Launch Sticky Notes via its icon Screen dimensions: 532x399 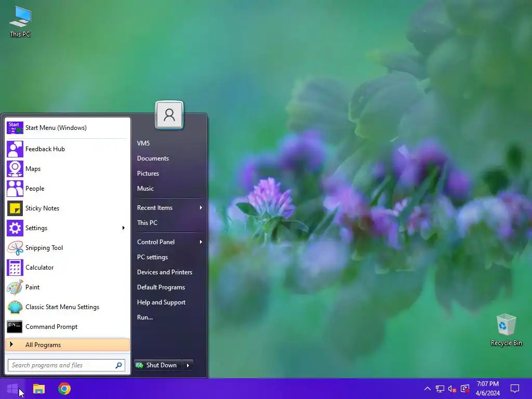point(15,208)
